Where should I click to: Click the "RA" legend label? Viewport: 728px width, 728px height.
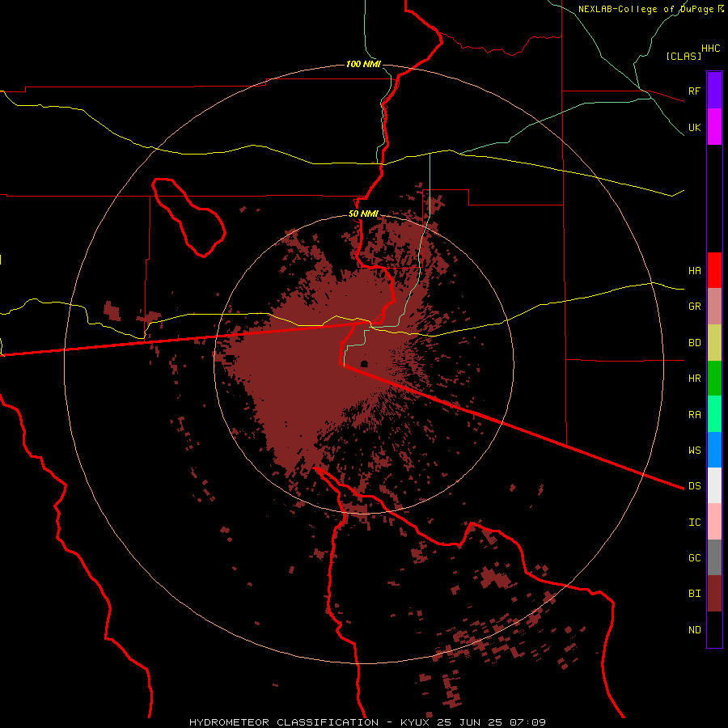pos(694,415)
